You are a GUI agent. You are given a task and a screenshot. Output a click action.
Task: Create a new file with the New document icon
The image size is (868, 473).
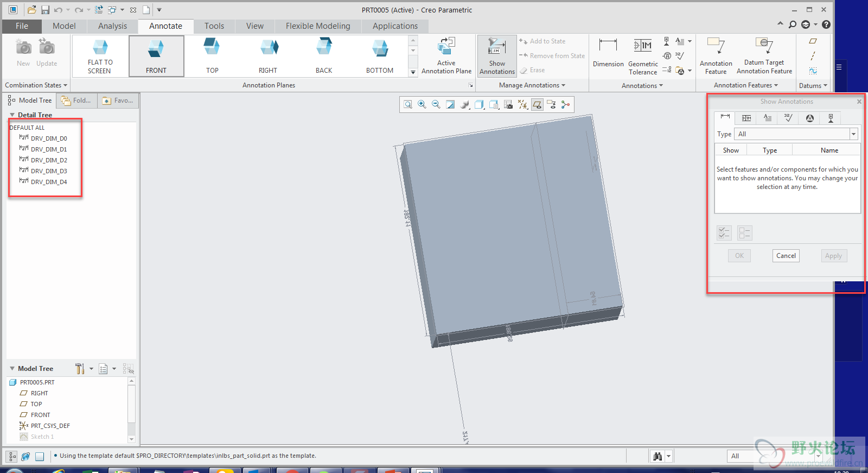(x=146, y=10)
